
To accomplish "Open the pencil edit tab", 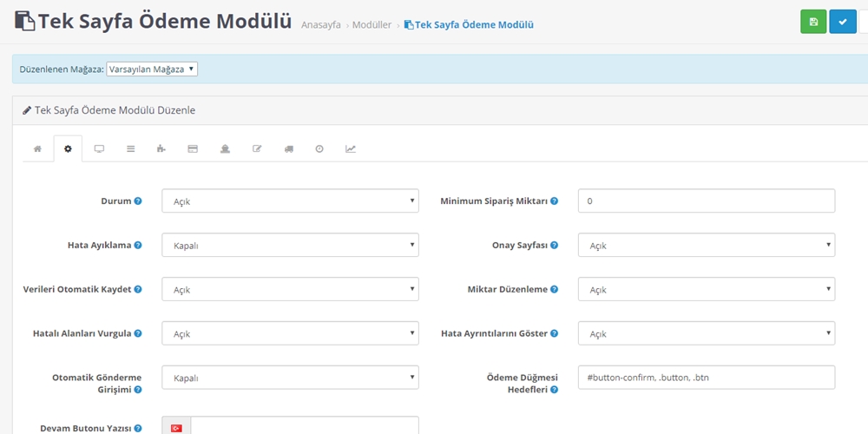I will pos(257,149).
